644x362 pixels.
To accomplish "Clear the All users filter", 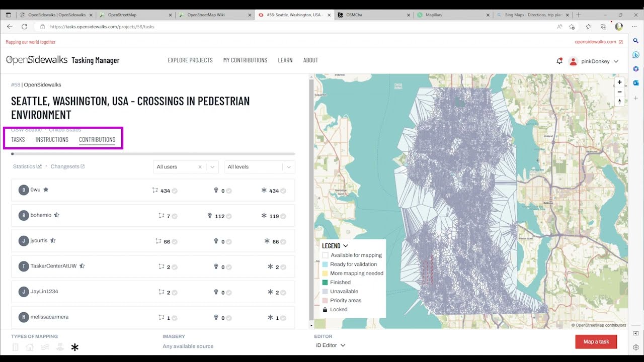I will (x=200, y=167).
